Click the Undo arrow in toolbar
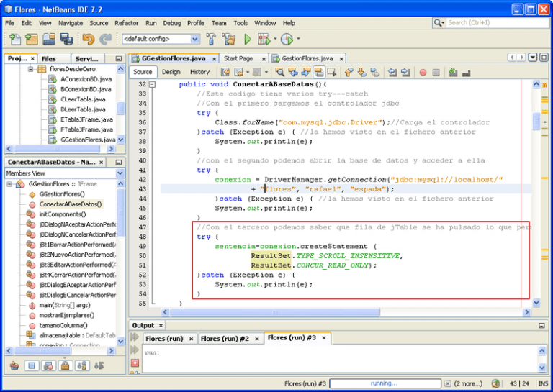Screen dimensions: 553x392 (88, 39)
